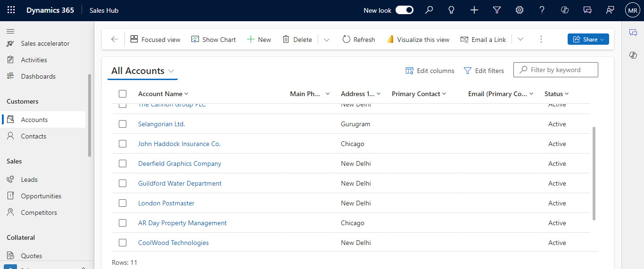Select the London Postmaster row checkbox
Screen dimensions: 644x269
coord(123,204)
